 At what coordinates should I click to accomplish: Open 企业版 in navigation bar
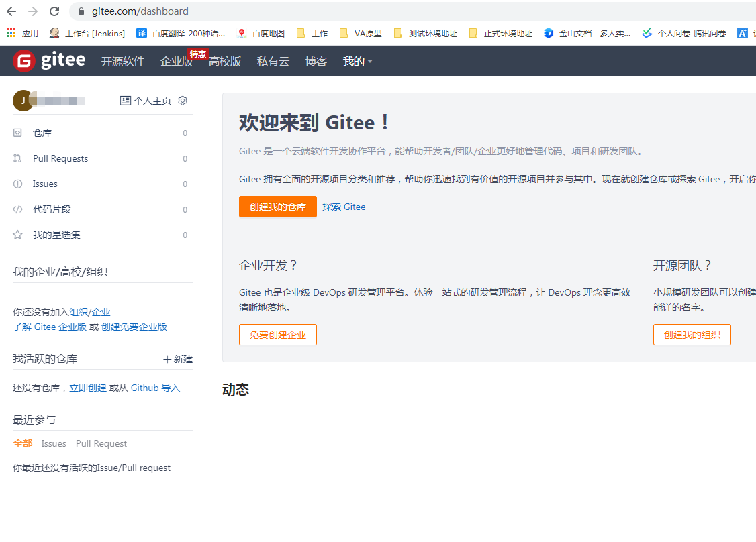click(177, 61)
